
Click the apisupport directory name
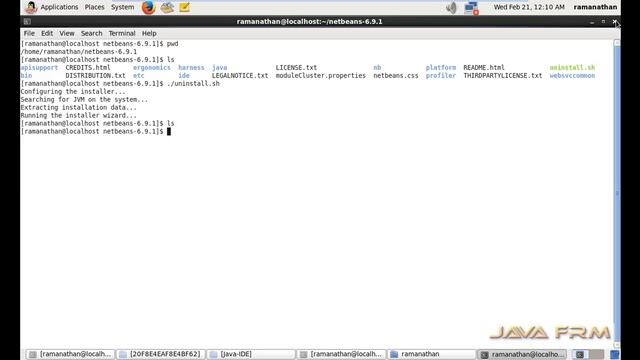(39, 67)
